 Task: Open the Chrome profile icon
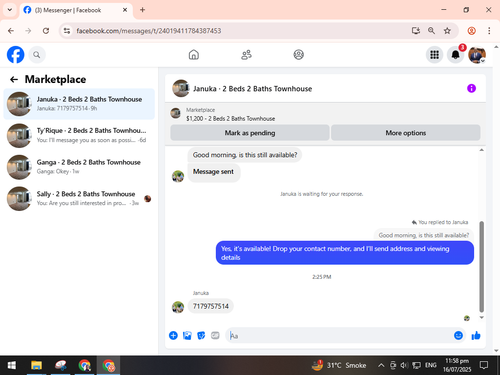tap(471, 31)
